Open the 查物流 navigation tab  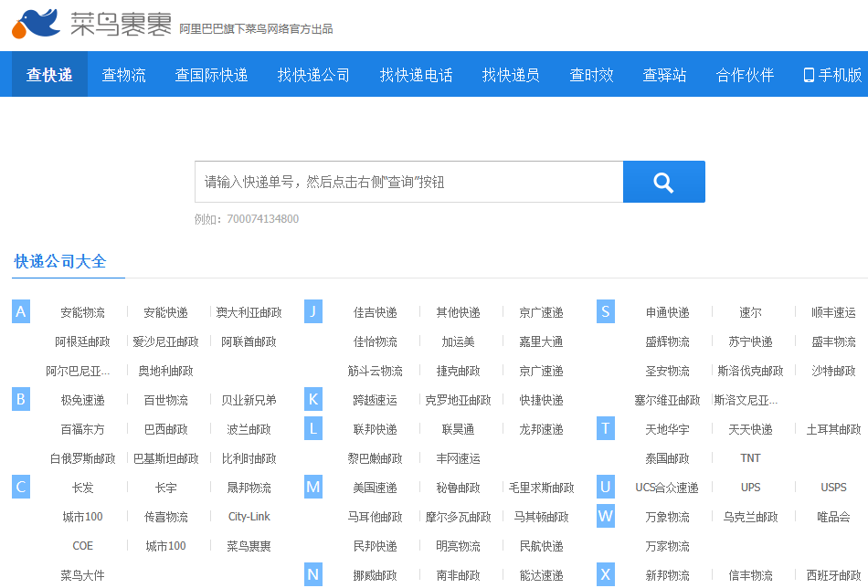coord(123,75)
